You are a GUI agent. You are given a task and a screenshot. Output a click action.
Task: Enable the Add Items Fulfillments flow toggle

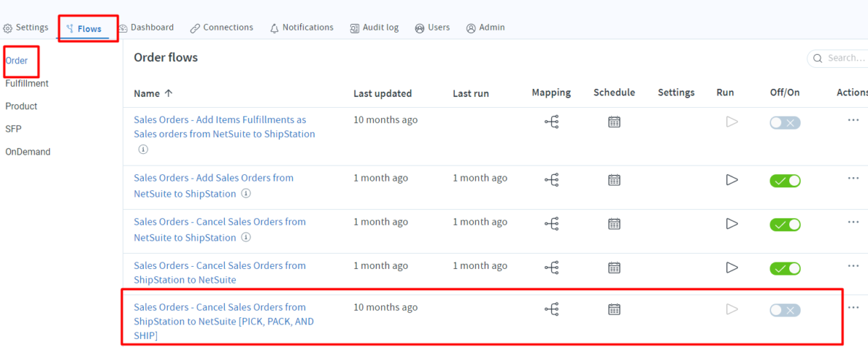[785, 123]
